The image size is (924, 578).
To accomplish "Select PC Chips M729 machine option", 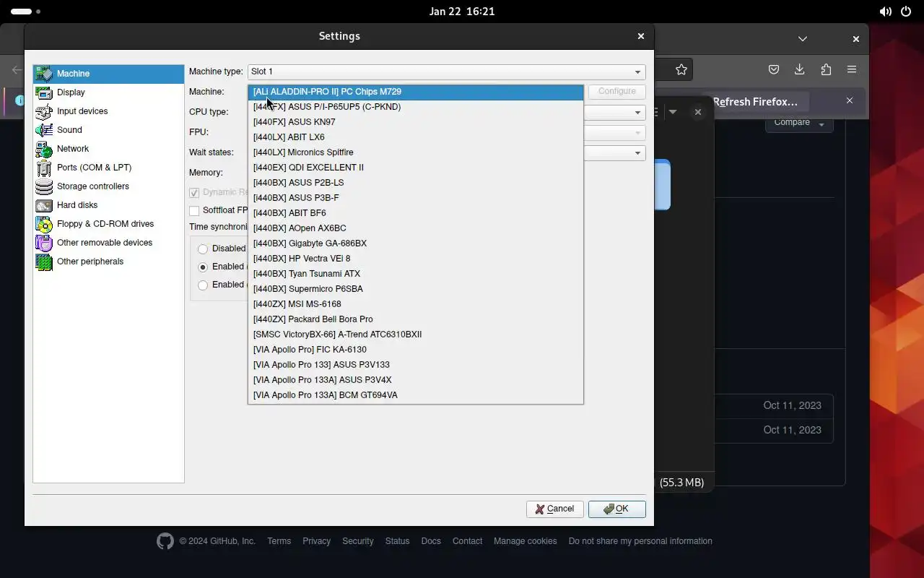I will click(416, 92).
